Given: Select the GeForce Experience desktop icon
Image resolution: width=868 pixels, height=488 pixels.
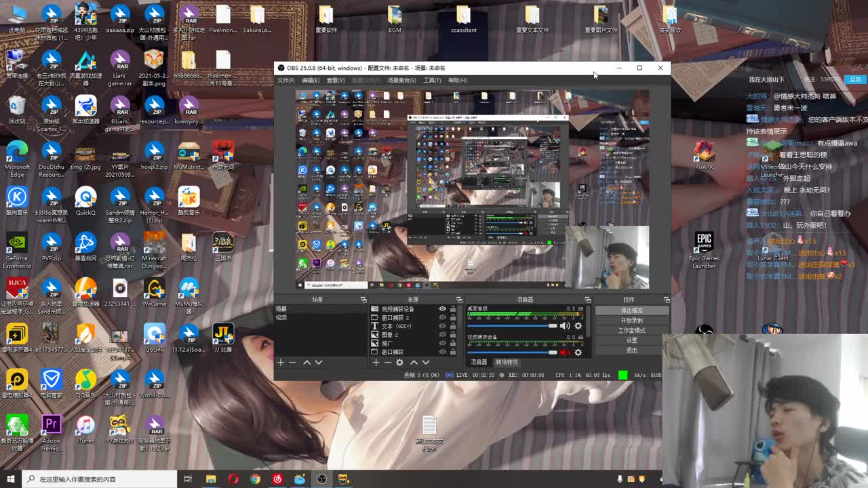Looking at the screenshot, I should point(17,251).
